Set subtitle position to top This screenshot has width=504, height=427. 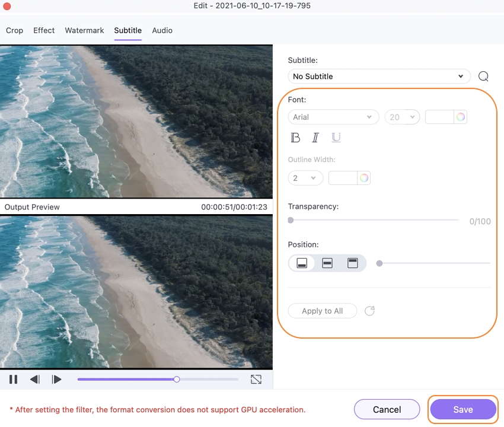point(353,263)
